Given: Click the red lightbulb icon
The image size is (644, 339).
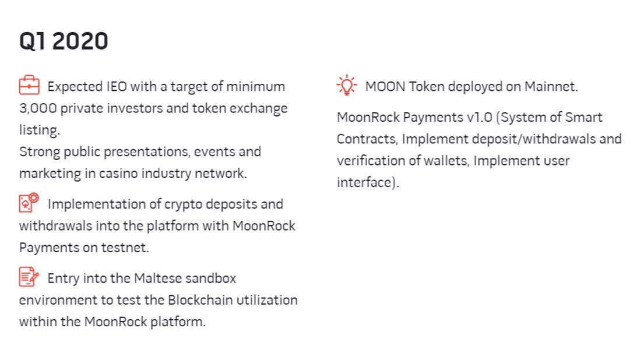Looking at the screenshot, I should click(x=347, y=85).
